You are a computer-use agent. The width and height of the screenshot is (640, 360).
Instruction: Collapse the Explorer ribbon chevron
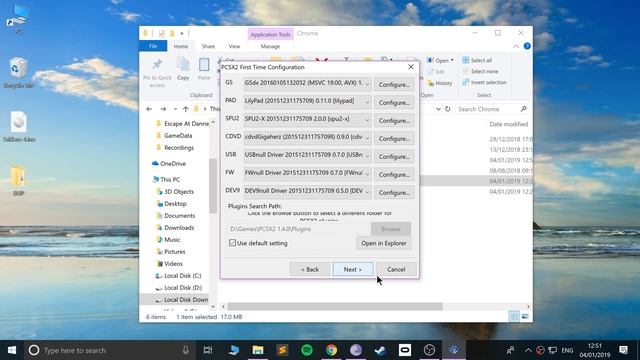click(516, 46)
